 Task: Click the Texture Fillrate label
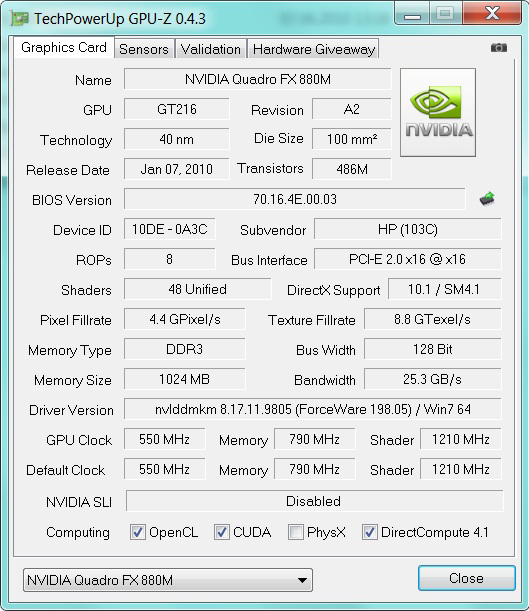(312, 320)
